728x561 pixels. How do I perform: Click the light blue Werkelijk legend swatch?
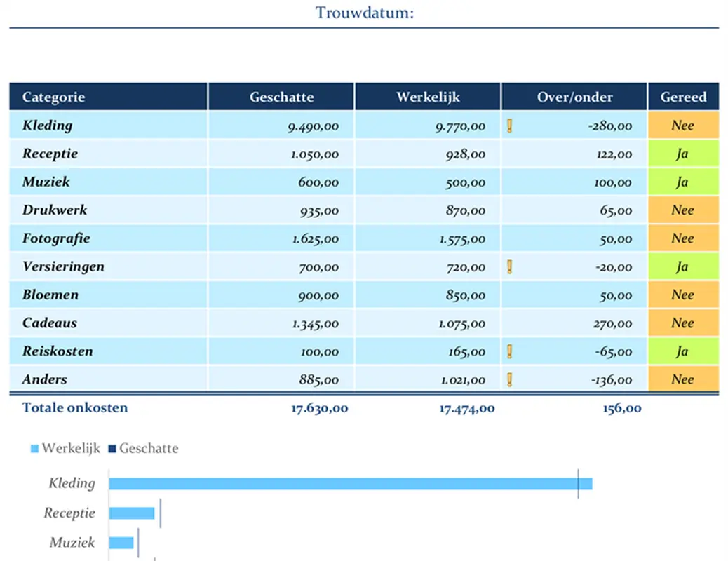[34, 449]
